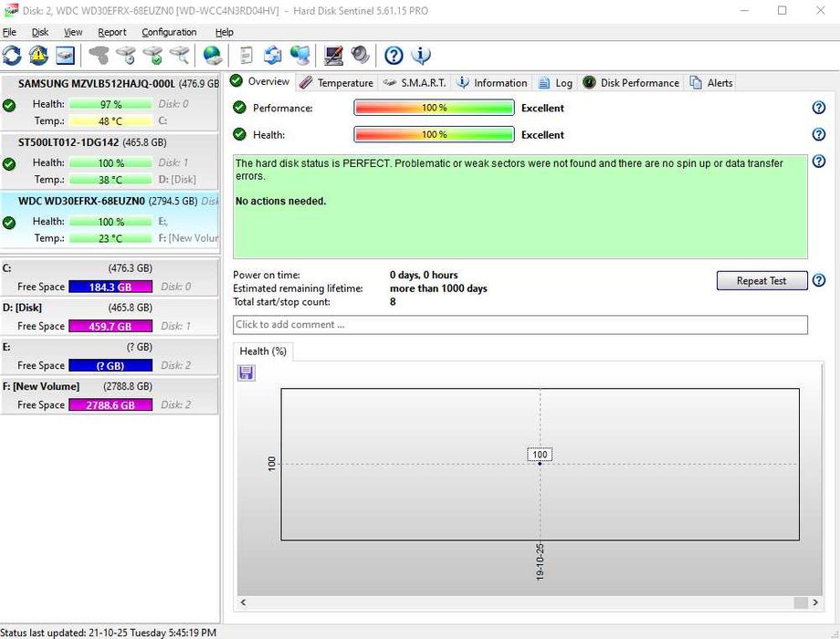
Task: Open the File menu
Action: pyautogui.click(x=9, y=32)
